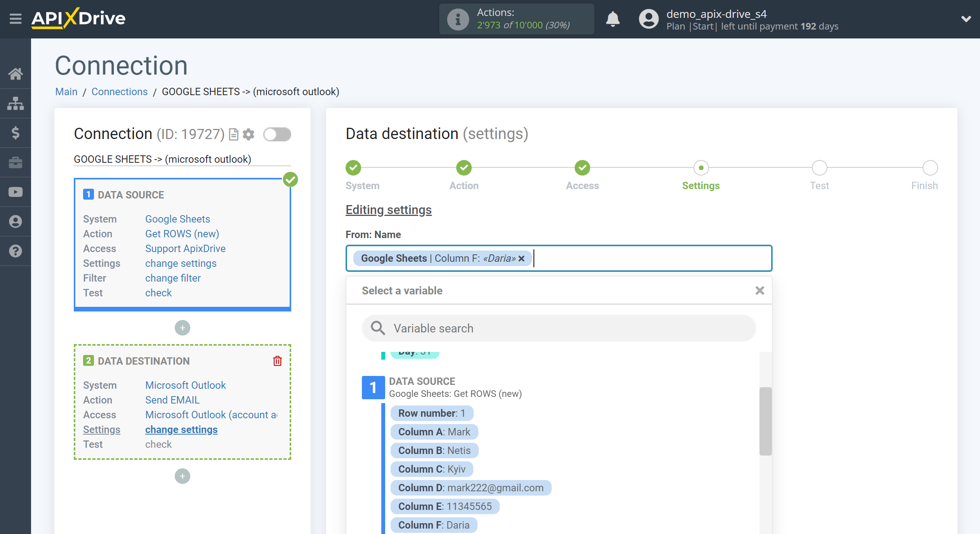The height and width of the screenshot is (534, 980).
Task: Select variable Column C: Kyiv
Action: (x=432, y=469)
